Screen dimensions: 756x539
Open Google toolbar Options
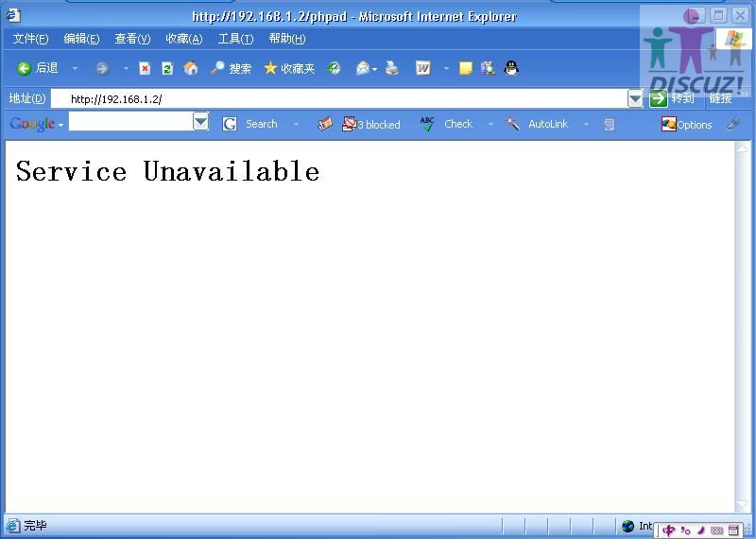coord(687,125)
